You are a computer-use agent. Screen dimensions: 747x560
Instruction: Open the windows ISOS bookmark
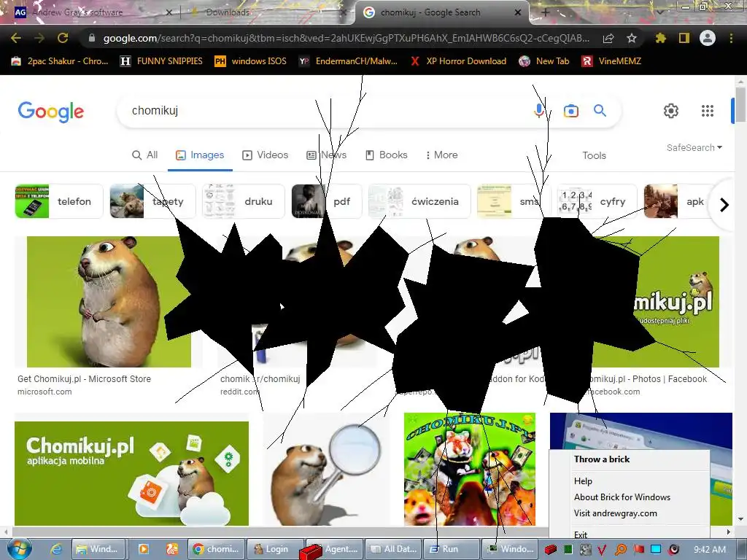(x=251, y=61)
